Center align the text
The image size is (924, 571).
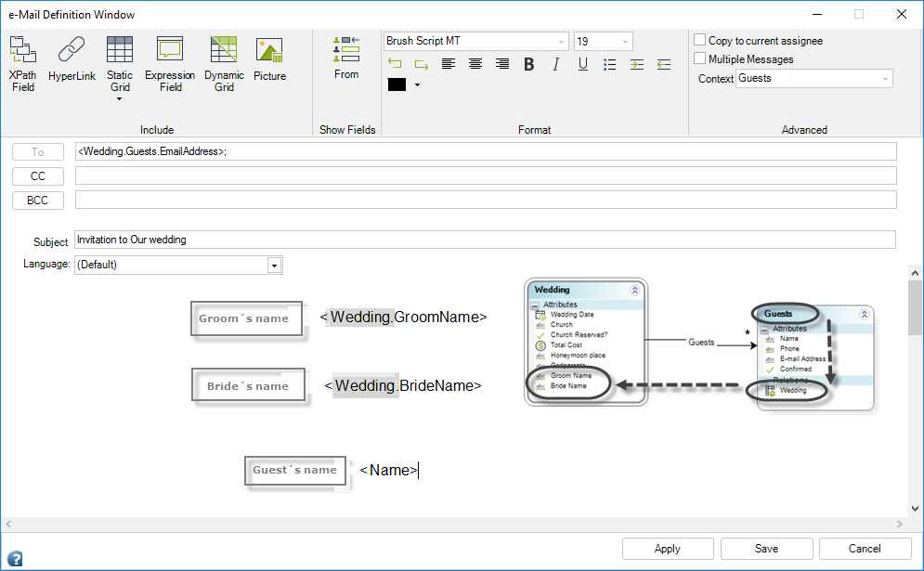(475, 64)
